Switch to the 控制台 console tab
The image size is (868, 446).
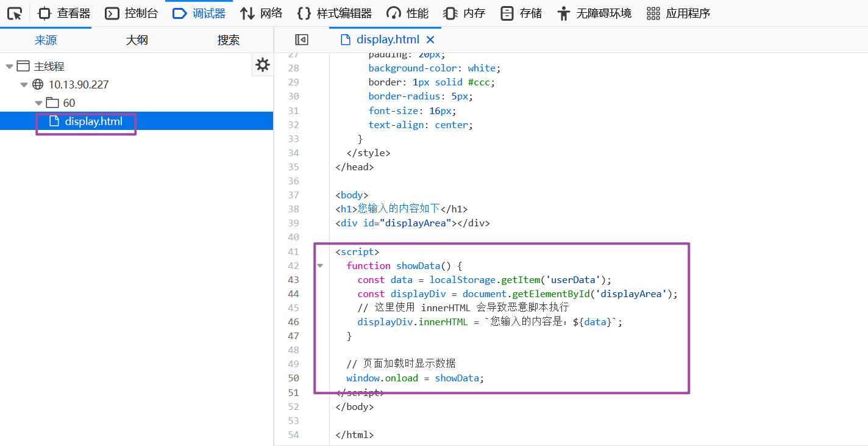point(131,13)
